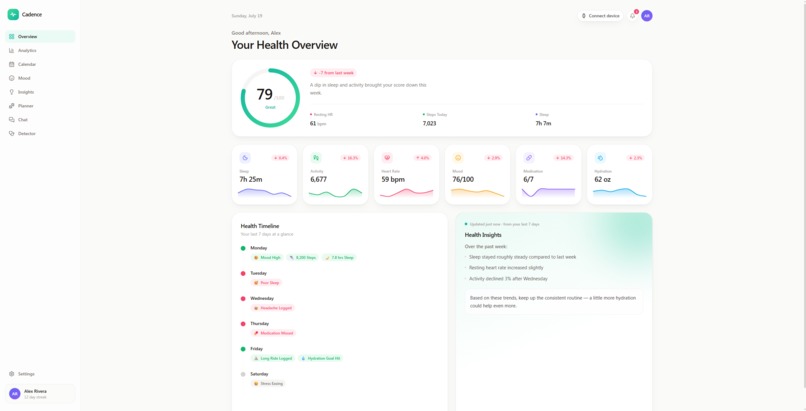Click the Heart Rate sparkline chart
This screenshot has height=411, width=806.
(x=406, y=193)
